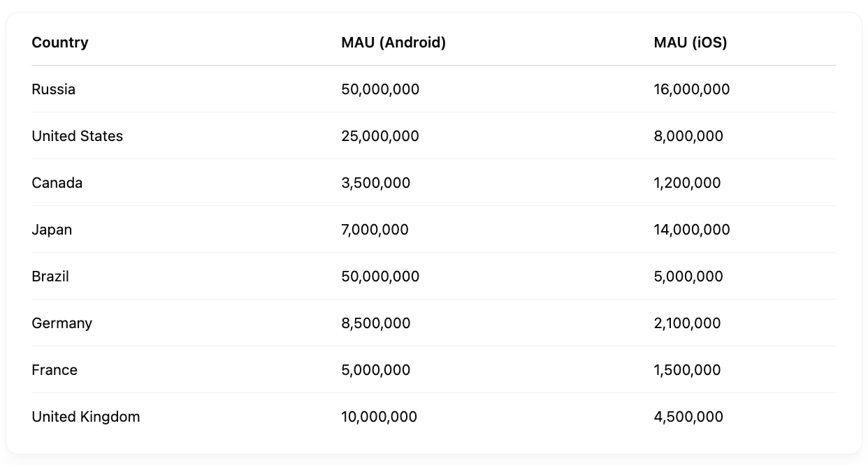Click the Country column header
868x465 pixels.
click(60, 43)
